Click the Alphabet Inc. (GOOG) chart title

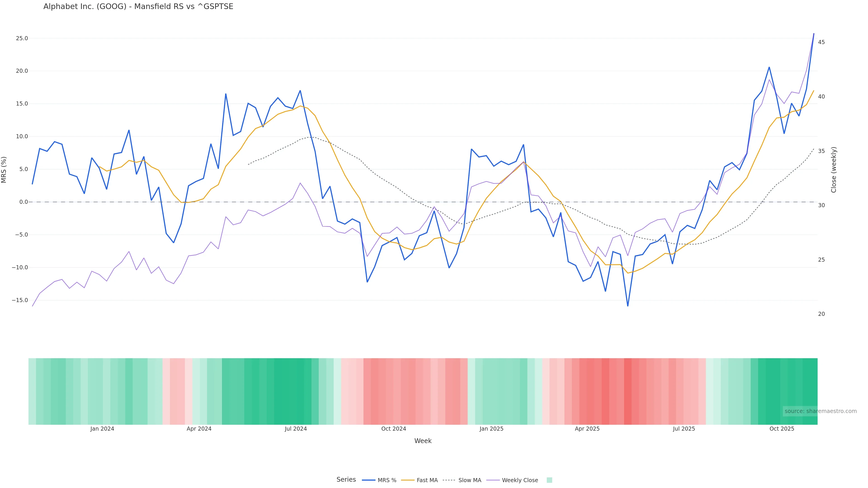tap(138, 6)
